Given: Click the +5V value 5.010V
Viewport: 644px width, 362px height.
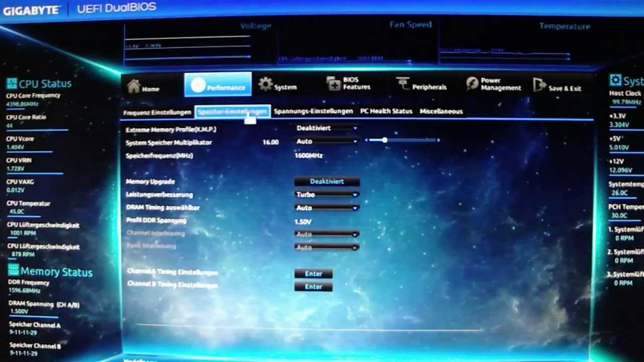Looking at the screenshot, I should (619, 147).
